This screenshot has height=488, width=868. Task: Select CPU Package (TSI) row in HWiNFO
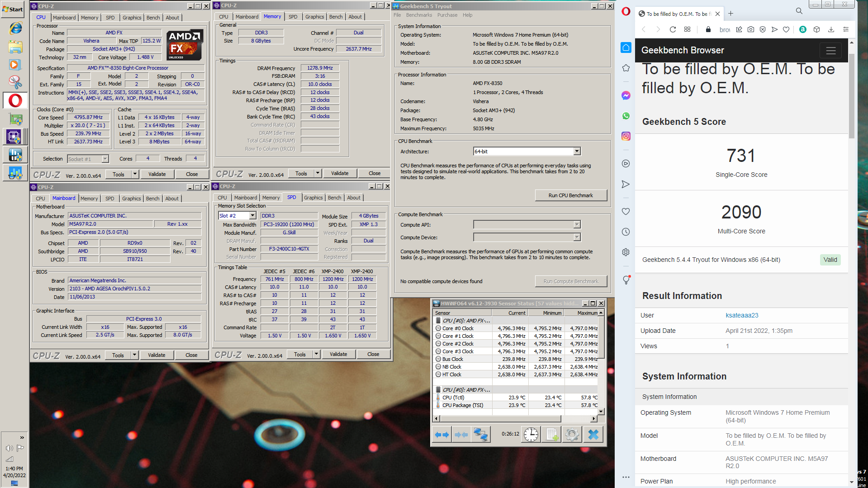(x=516, y=405)
